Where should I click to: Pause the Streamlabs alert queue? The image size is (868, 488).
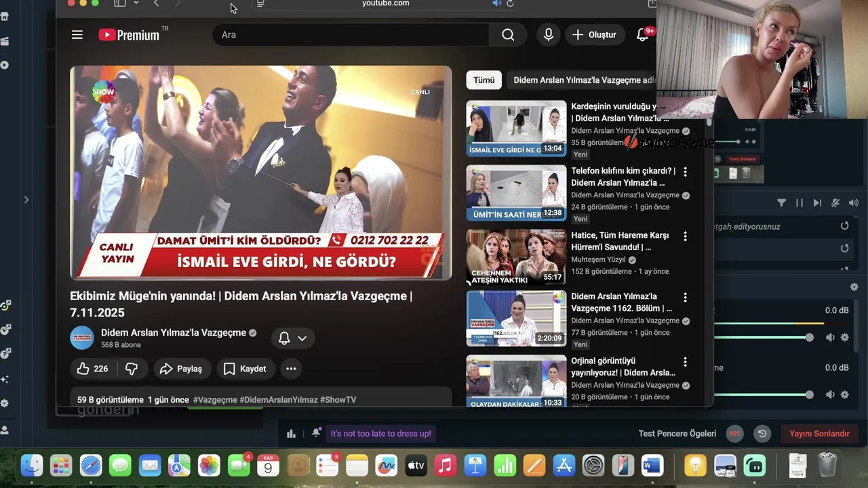click(800, 203)
